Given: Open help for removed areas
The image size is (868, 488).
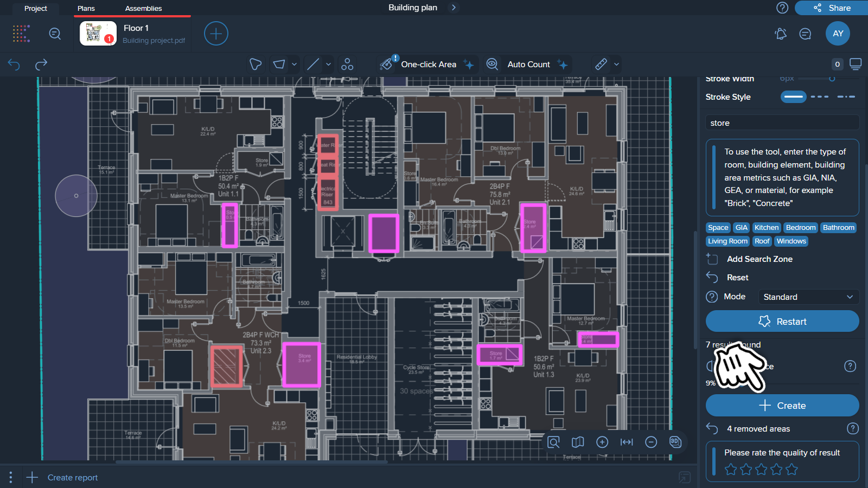Looking at the screenshot, I should coord(853,429).
